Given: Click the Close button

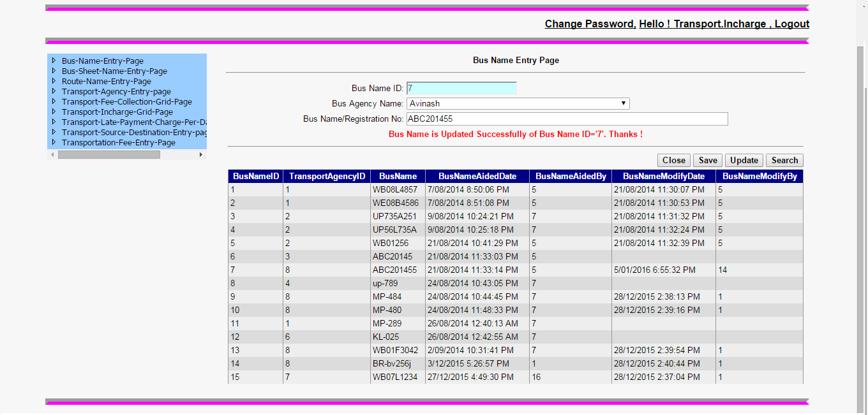Looking at the screenshot, I should (x=674, y=161).
